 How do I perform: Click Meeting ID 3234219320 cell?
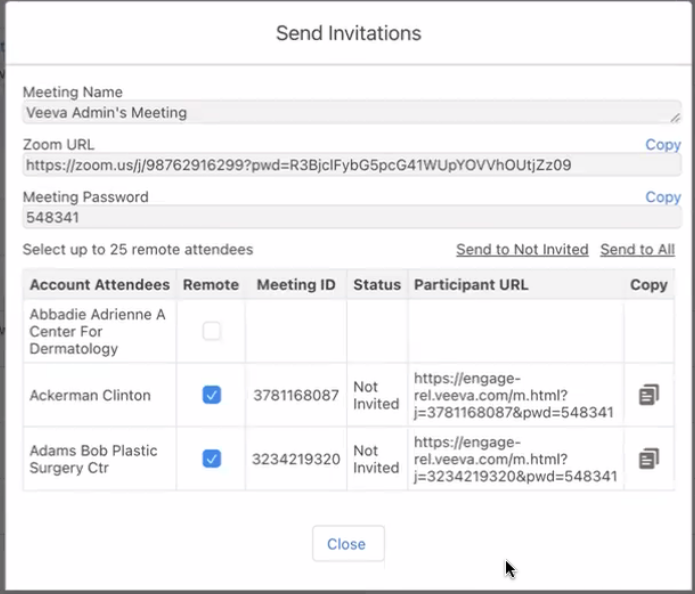coord(296,459)
